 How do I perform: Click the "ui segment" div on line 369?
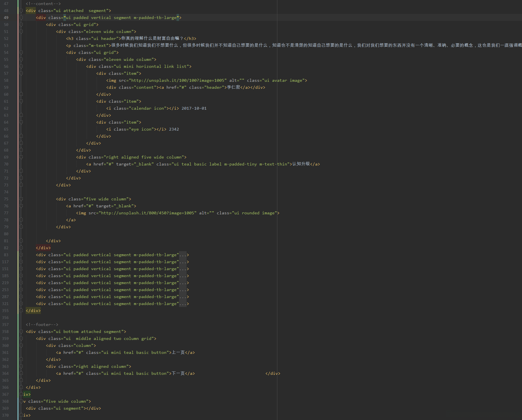(63, 408)
